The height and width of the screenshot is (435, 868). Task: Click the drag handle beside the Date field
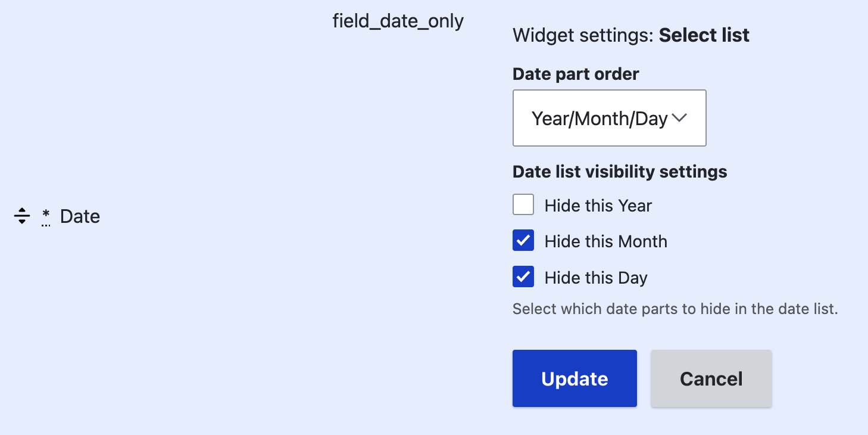click(21, 216)
